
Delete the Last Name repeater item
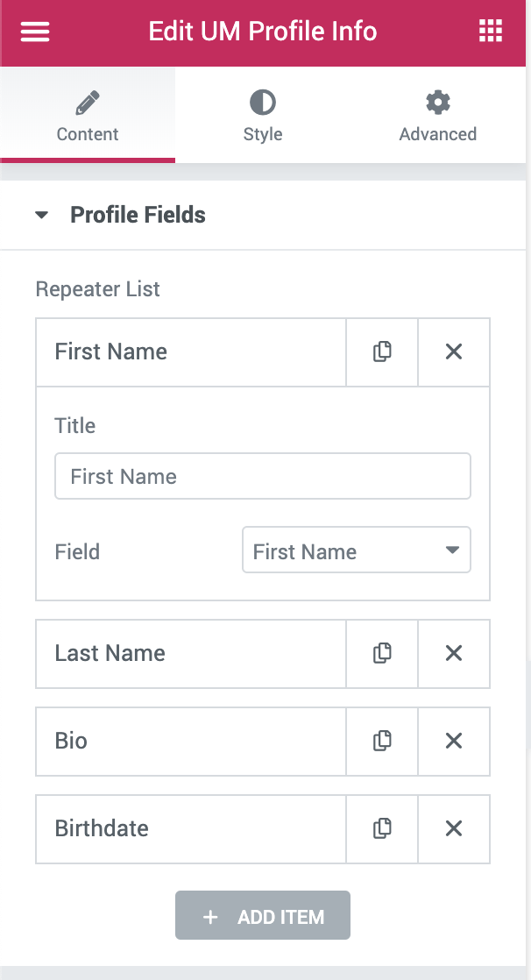click(454, 654)
